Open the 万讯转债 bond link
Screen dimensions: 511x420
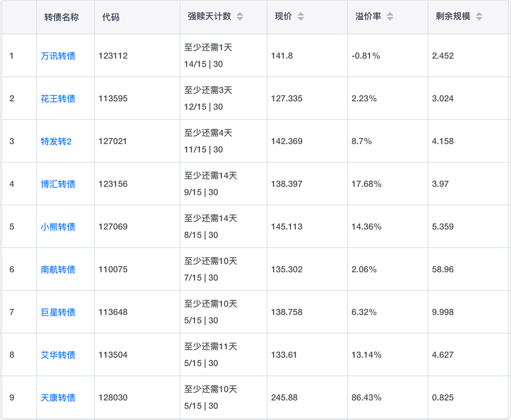point(58,56)
